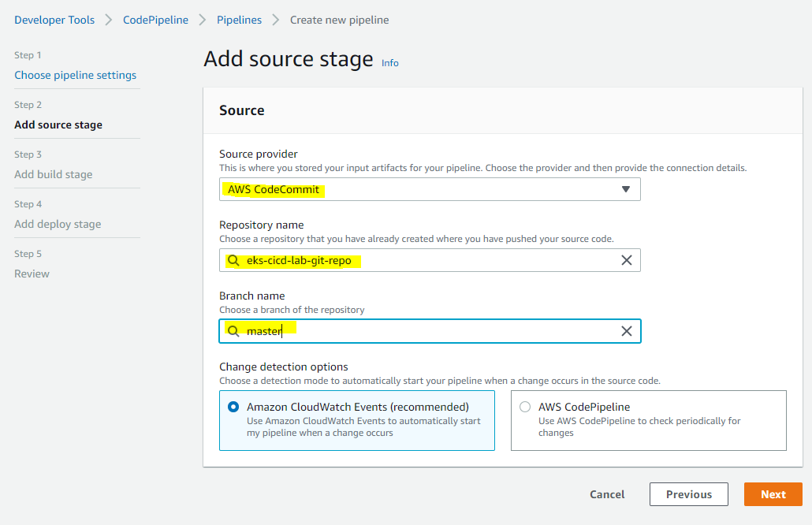Image resolution: width=812 pixels, height=525 pixels.
Task: Click the AWS CodeCommit provider combo box
Action: [x=430, y=189]
